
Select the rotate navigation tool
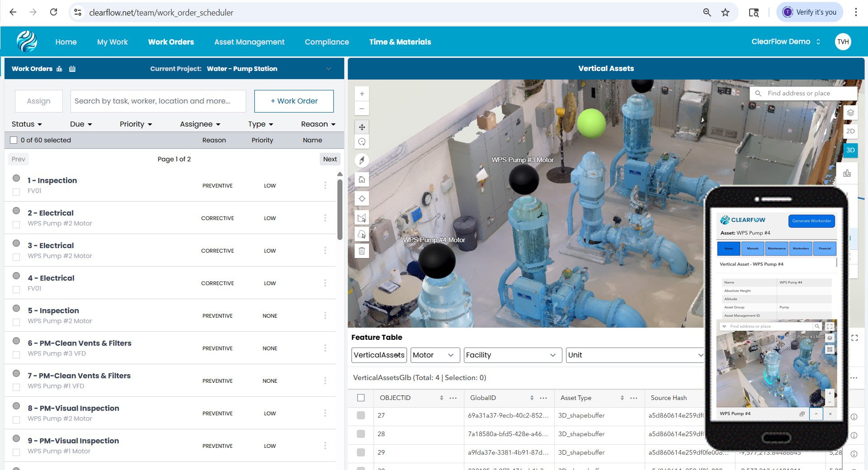pyautogui.click(x=362, y=142)
